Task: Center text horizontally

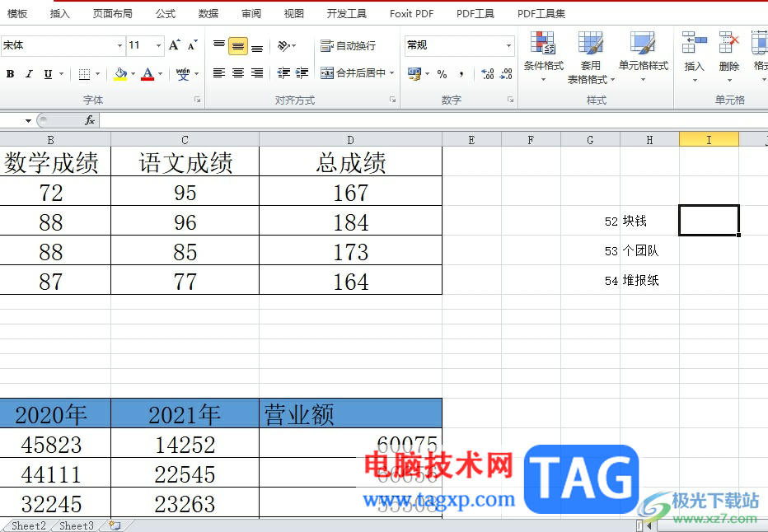Action: tap(238, 73)
